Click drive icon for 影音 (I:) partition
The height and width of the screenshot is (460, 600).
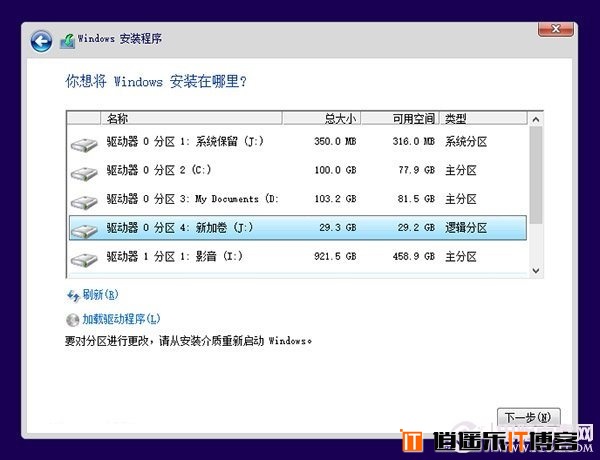[x=84, y=260]
